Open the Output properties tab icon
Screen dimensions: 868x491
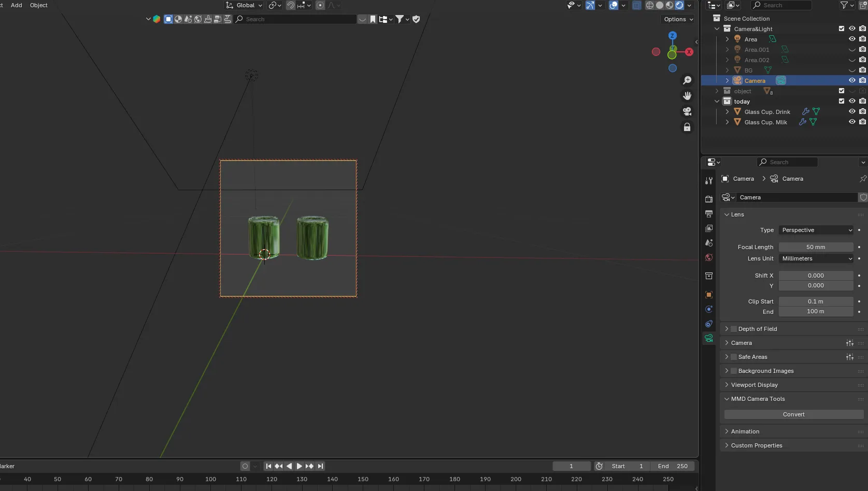point(709,214)
